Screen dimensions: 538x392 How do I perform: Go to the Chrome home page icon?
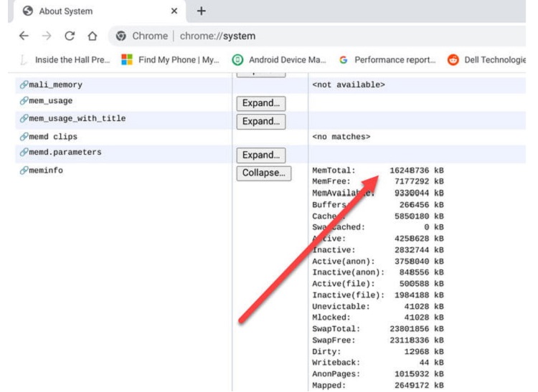(92, 36)
